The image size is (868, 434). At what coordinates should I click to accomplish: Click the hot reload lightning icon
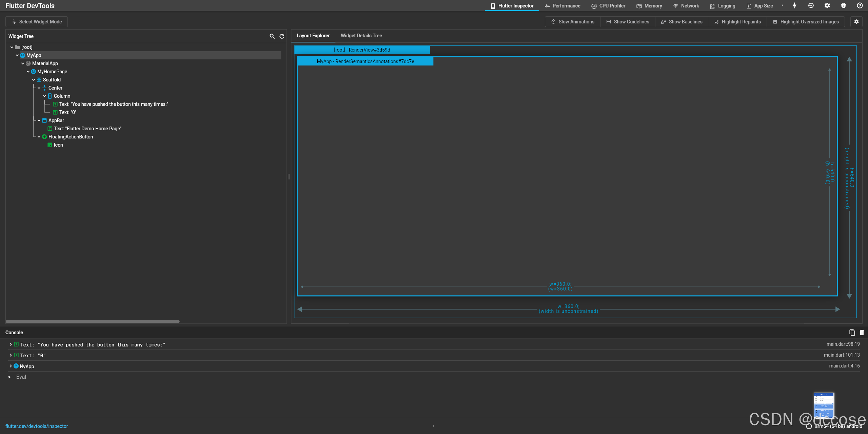(x=794, y=6)
